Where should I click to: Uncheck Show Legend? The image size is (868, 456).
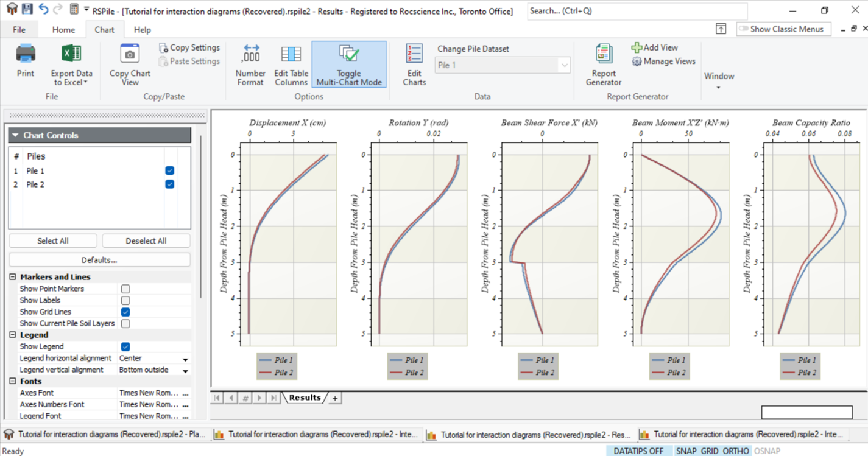(125, 346)
